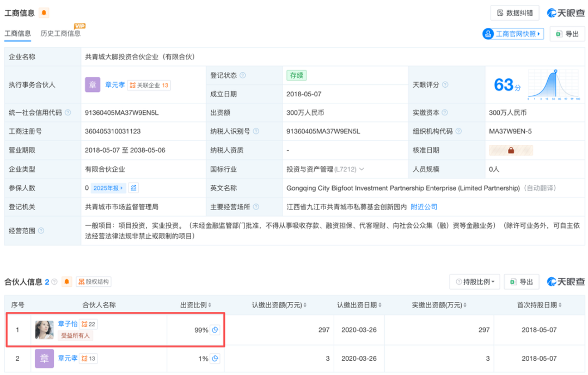Click the 存续 status tag
Image resolution: width=588 pixels, height=375 pixels.
tap(296, 75)
